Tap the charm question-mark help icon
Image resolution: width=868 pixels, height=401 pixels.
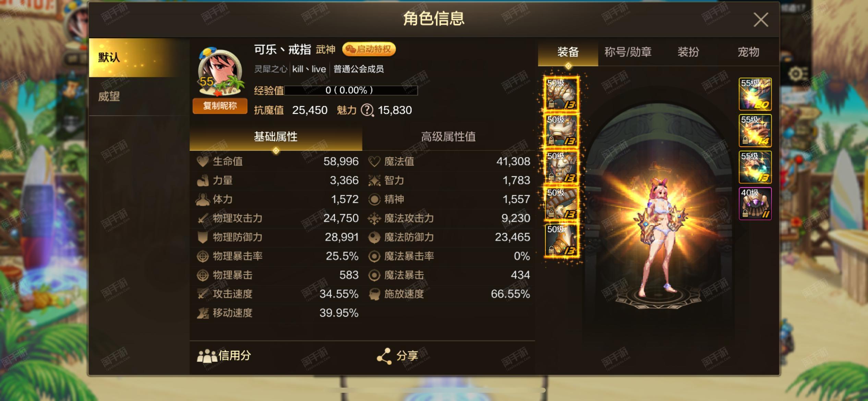[x=367, y=110]
